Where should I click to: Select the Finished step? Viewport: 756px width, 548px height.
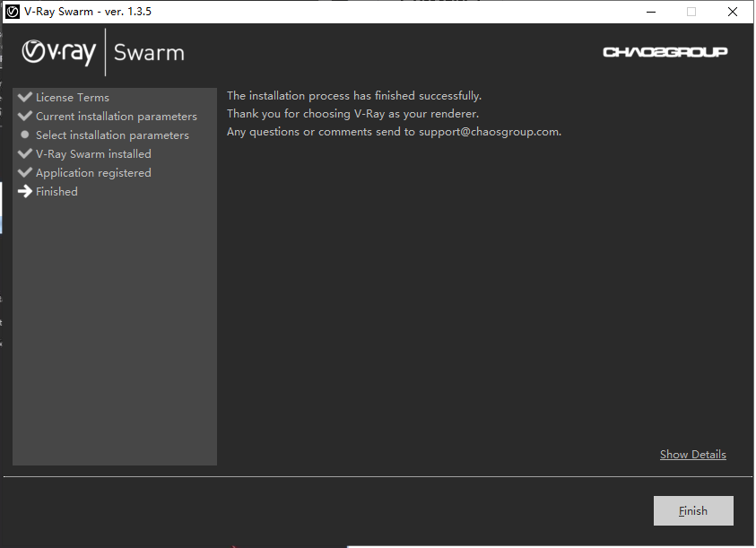(x=56, y=192)
